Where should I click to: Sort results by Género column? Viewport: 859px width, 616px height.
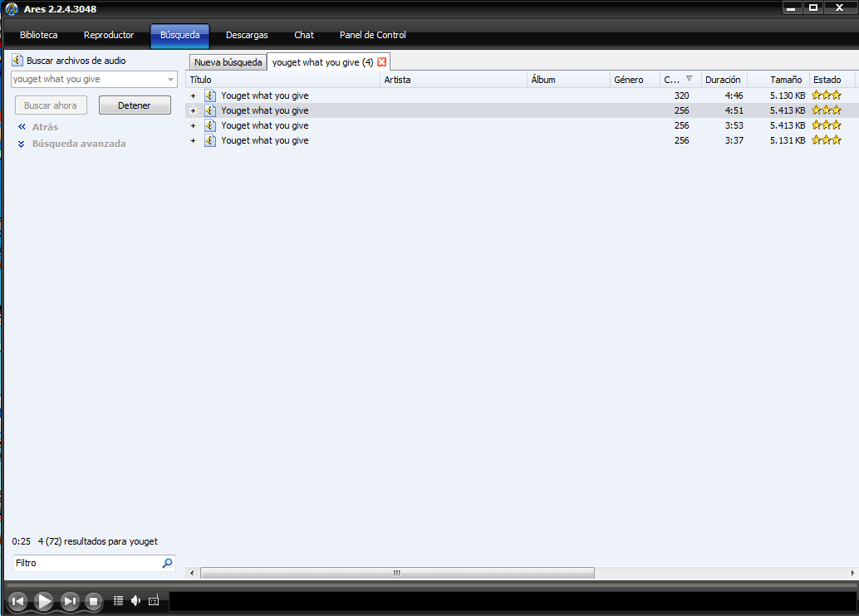(635, 80)
